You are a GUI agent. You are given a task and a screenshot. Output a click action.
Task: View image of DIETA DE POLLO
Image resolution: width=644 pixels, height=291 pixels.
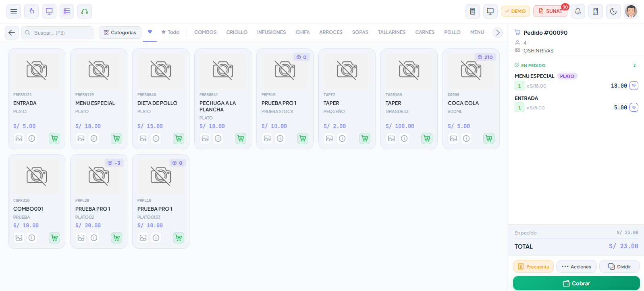(x=143, y=138)
